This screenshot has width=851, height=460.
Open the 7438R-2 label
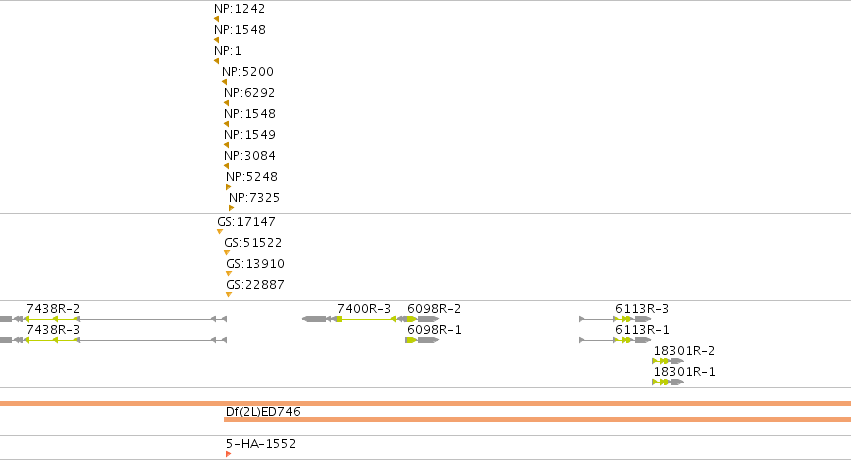tap(53, 309)
